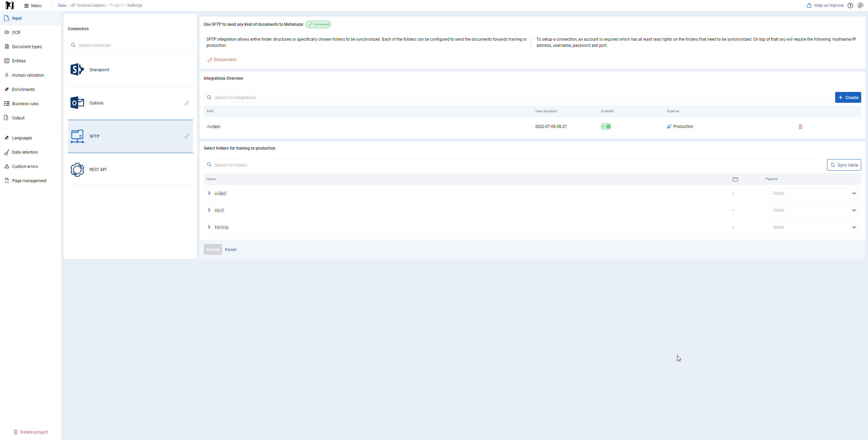Image resolution: width=868 pixels, height=440 pixels.
Task: Open the hamburger Menu
Action: click(x=33, y=5)
